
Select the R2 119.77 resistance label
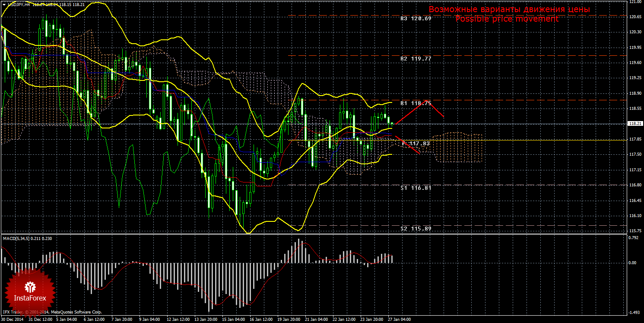(x=416, y=58)
